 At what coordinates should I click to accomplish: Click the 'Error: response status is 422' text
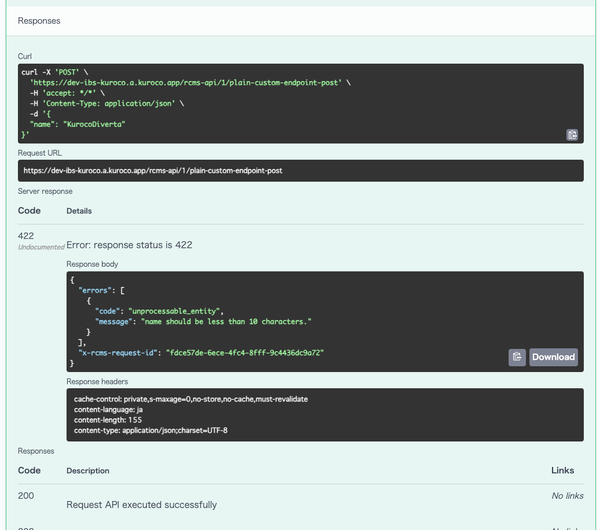coord(129,245)
